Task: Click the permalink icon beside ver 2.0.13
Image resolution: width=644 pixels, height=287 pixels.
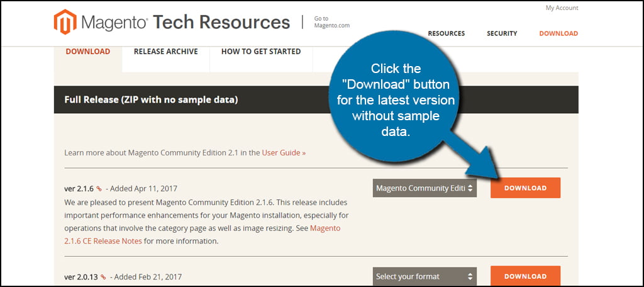Action: [x=103, y=277]
